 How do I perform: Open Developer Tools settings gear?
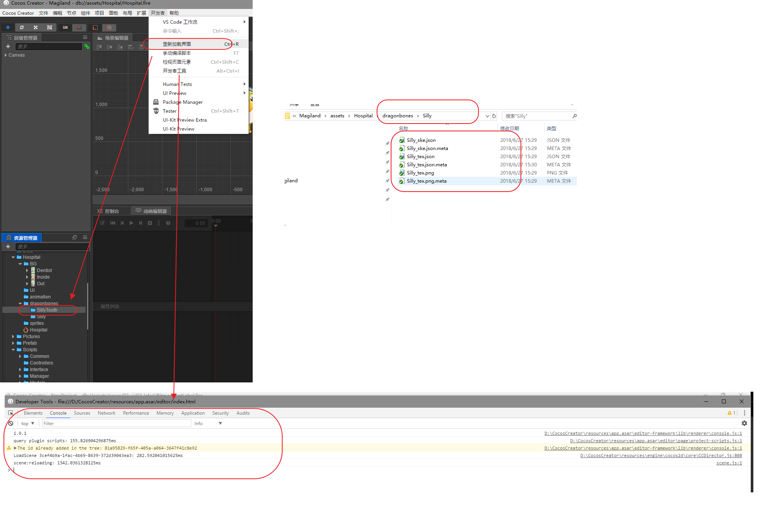(x=744, y=424)
